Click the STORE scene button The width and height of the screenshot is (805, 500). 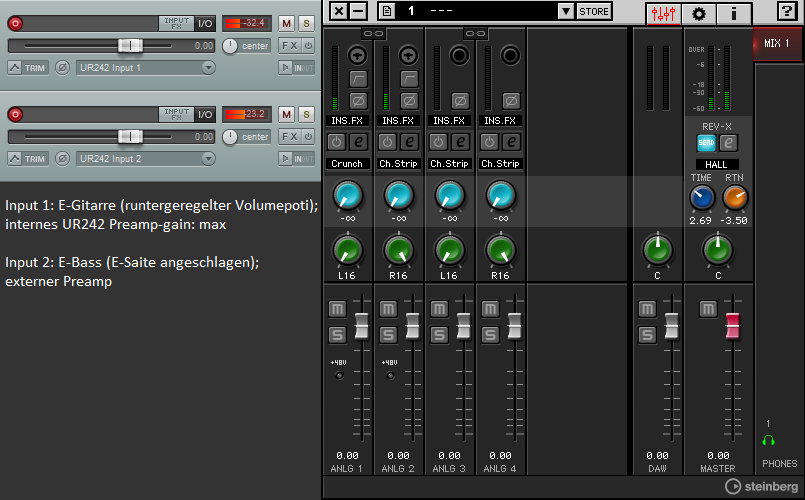[x=594, y=11]
